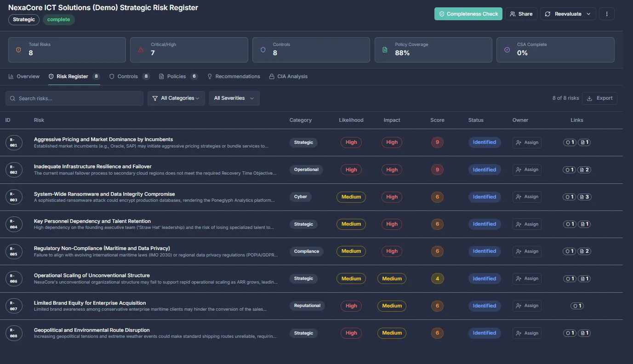Go to the Recommendations tab
This screenshot has height=364, width=633.
click(x=234, y=76)
